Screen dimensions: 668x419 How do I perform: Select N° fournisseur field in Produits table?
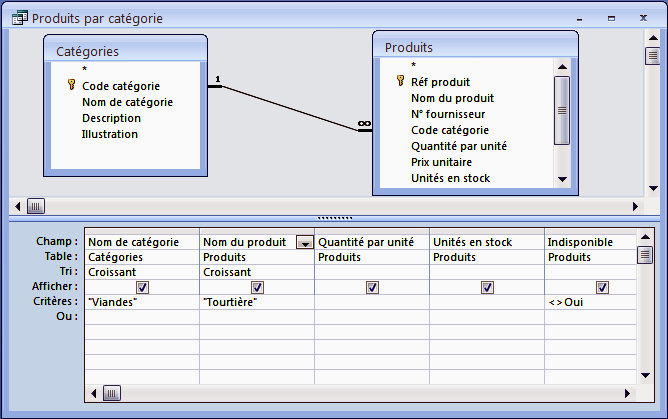click(x=448, y=114)
